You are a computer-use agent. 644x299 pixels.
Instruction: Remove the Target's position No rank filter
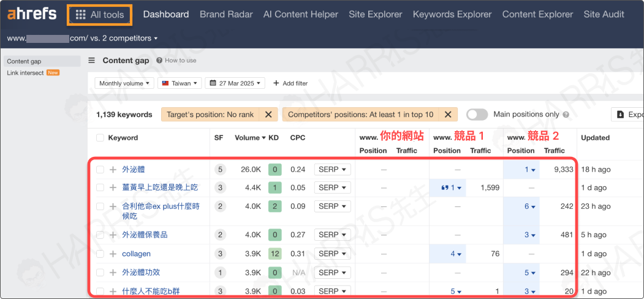click(x=268, y=115)
